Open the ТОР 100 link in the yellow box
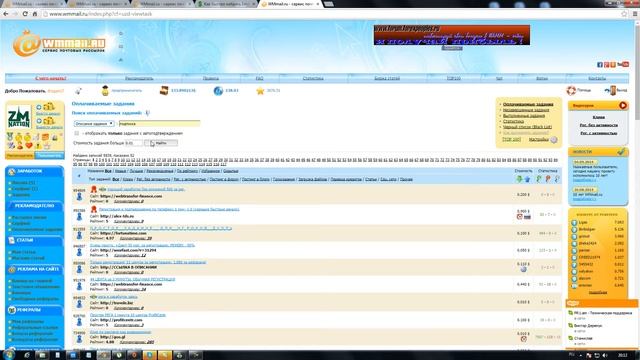 [x=511, y=140]
